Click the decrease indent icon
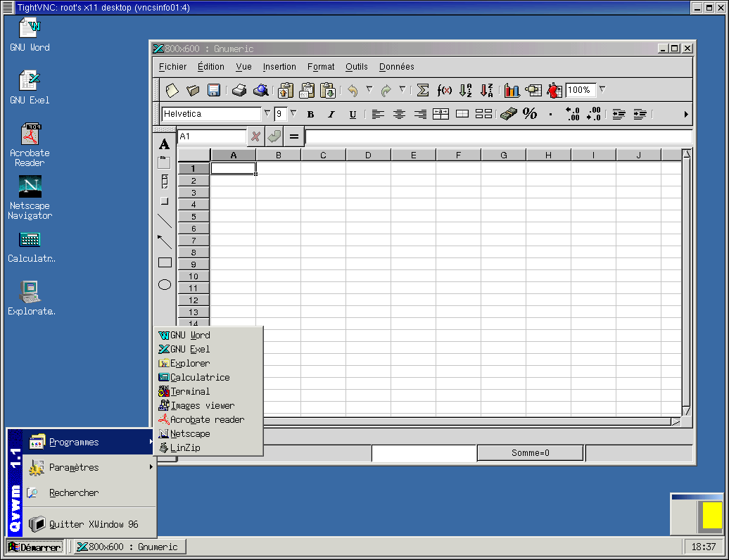Image resolution: width=729 pixels, height=560 pixels. 619,114
